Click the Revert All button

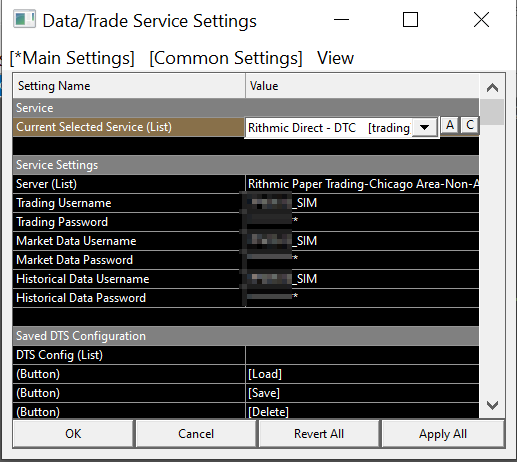click(x=319, y=434)
